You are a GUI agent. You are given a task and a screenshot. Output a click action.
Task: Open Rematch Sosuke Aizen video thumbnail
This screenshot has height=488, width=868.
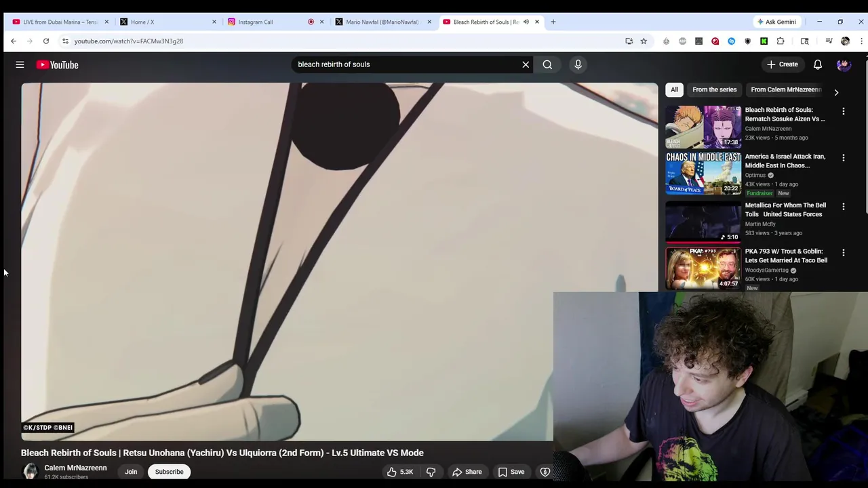[x=703, y=127]
